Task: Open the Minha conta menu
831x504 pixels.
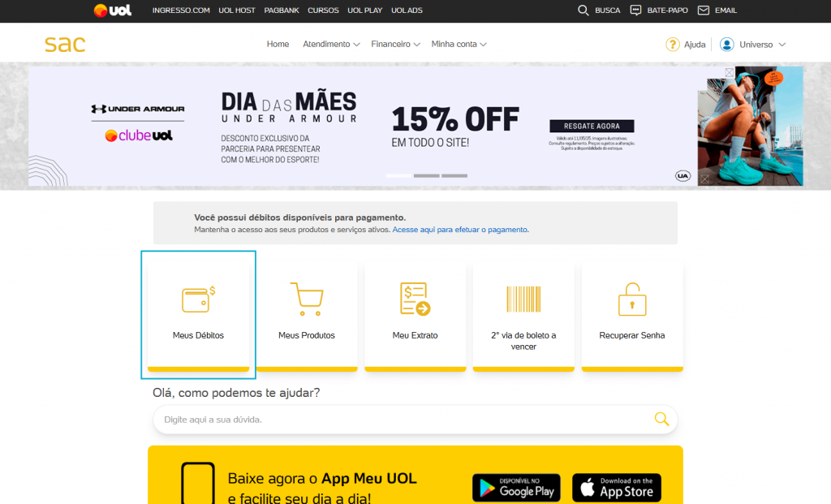Action: (x=454, y=44)
